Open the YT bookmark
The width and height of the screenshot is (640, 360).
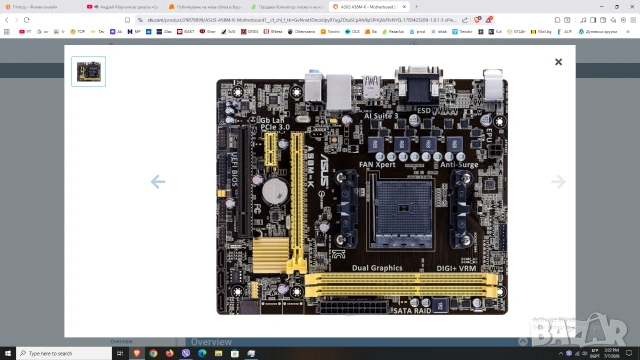click(25, 31)
